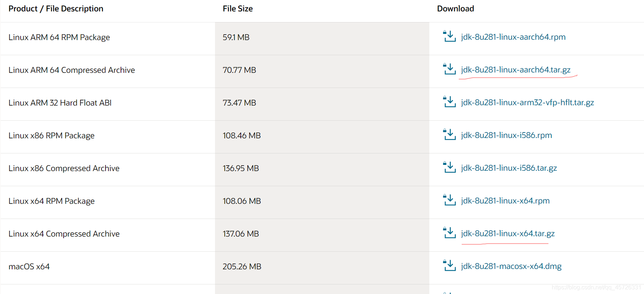This screenshot has width=644, height=294.
Task: Download the jdk-8u281-macosx-x64.dmg link
Action: coord(511,266)
